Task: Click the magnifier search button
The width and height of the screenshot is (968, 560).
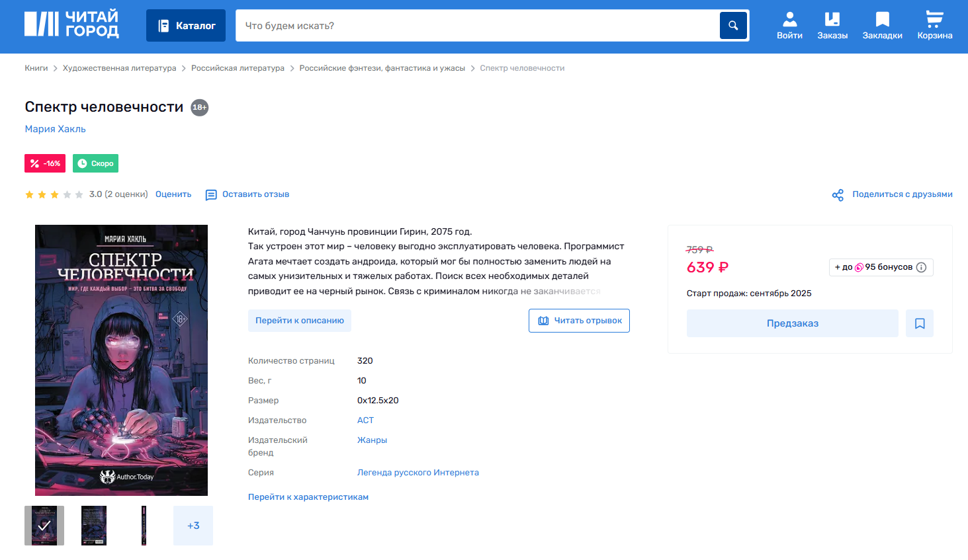Action: tap(733, 26)
